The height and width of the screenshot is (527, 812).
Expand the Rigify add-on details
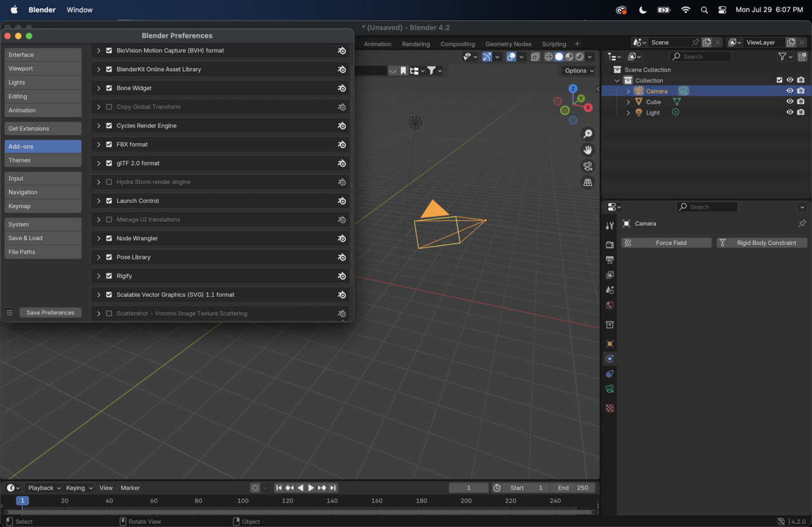click(99, 276)
